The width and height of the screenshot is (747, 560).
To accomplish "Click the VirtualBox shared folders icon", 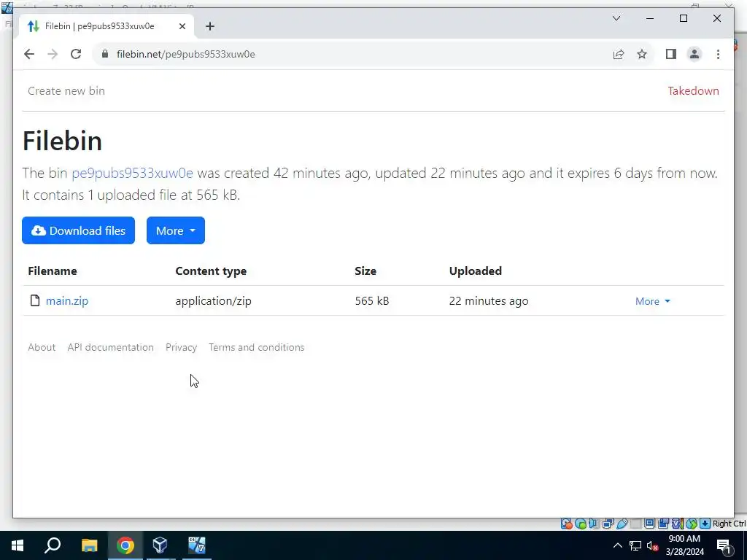I will [636, 524].
